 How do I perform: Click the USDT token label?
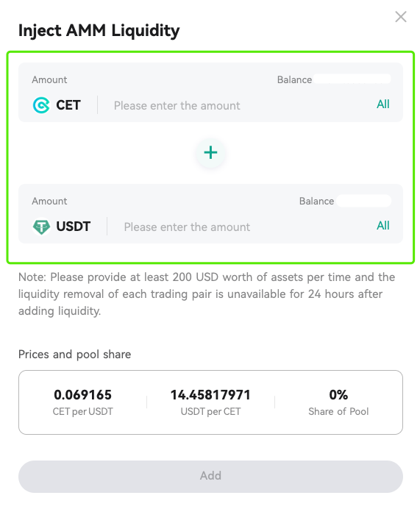click(x=73, y=227)
